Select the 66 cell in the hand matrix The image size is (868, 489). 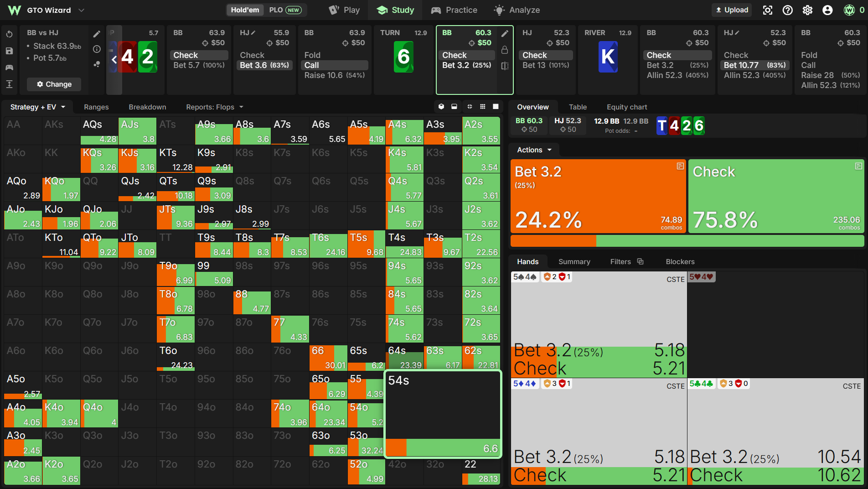pyautogui.click(x=328, y=357)
